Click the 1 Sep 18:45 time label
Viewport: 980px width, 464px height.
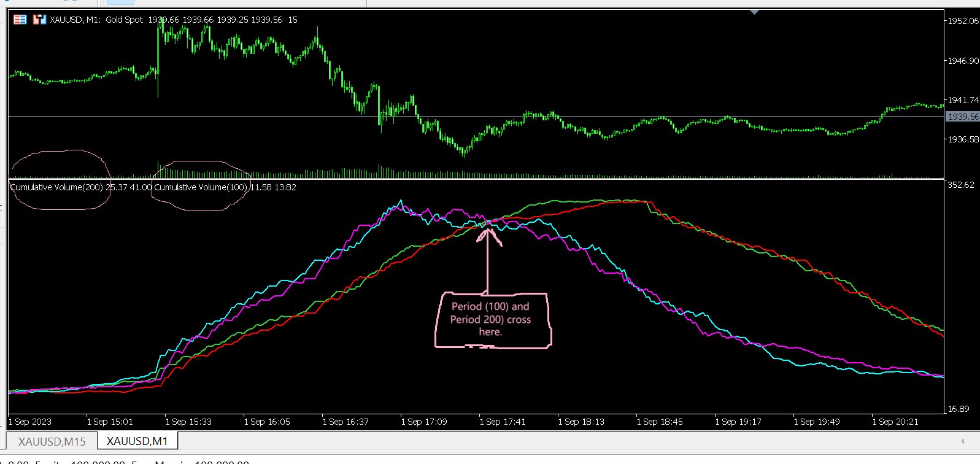(x=660, y=422)
